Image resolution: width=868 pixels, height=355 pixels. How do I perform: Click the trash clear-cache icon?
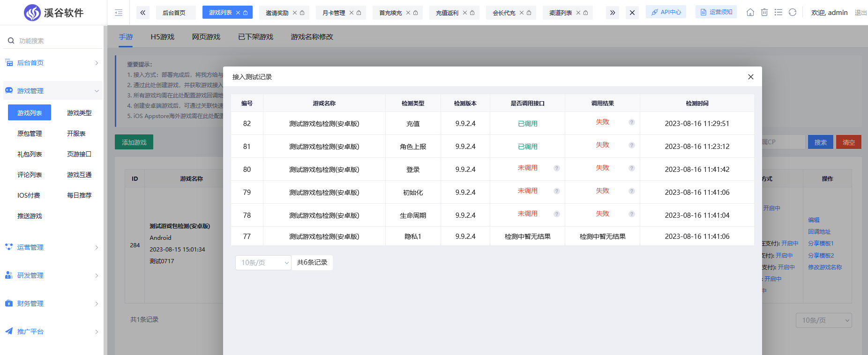[764, 12]
